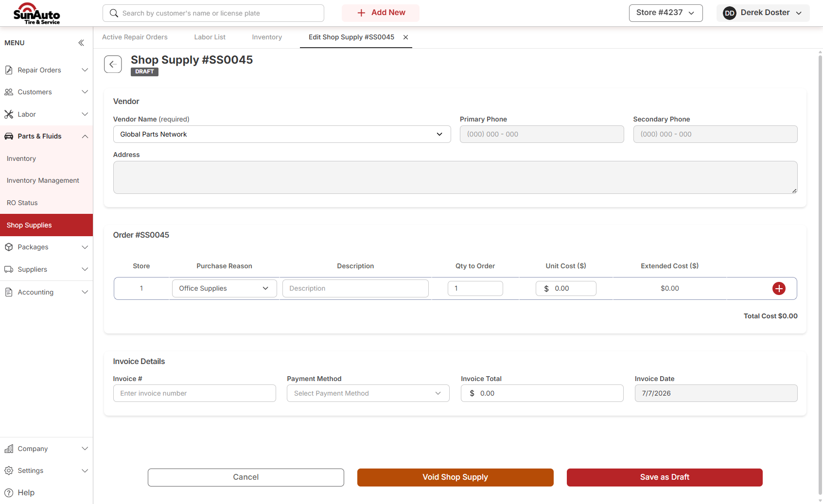
Task: Collapse the Parts & Fluids section chevron
Action: tap(85, 136)
